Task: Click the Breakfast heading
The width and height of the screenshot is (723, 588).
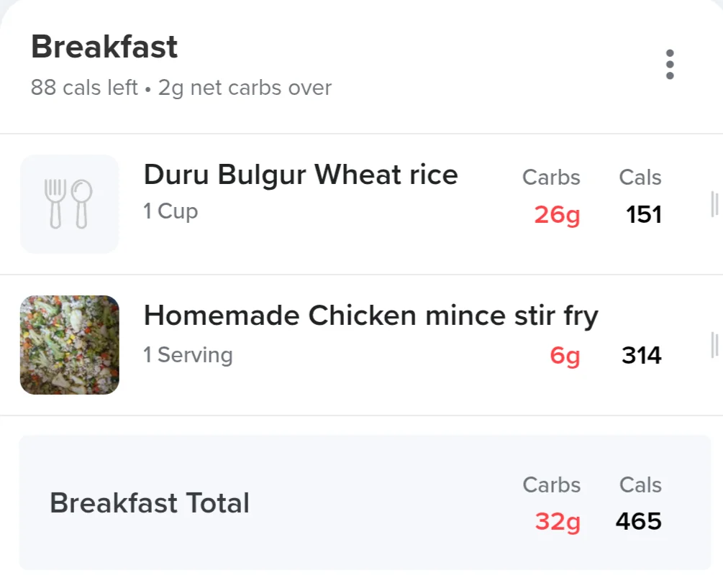Action: click(x=104, y=47)
